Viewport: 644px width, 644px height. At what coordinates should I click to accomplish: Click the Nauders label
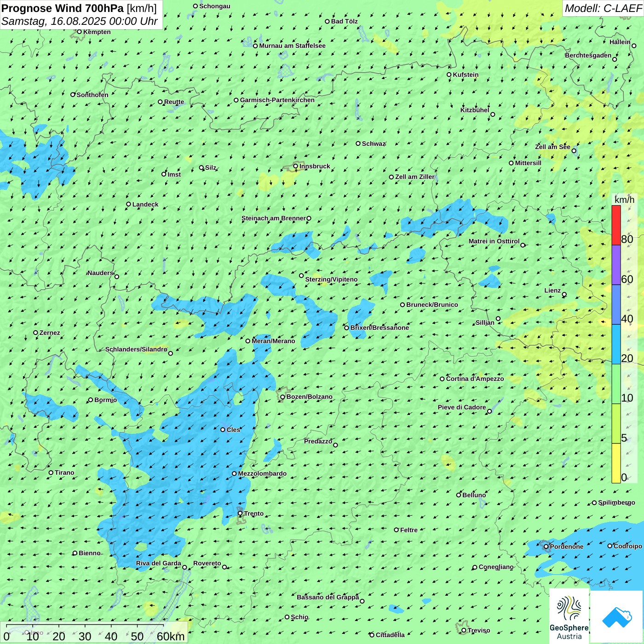[100, 273]
